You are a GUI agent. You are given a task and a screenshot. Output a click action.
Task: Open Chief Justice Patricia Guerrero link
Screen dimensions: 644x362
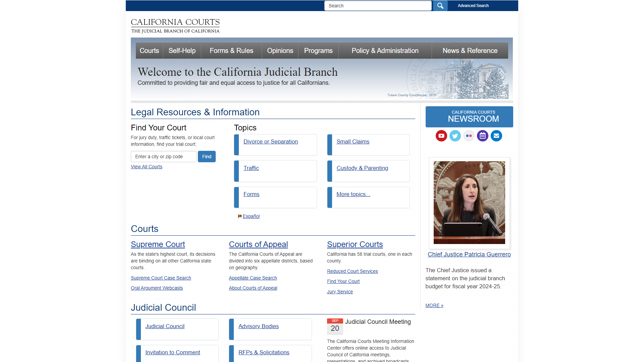(x=469, y=254)
